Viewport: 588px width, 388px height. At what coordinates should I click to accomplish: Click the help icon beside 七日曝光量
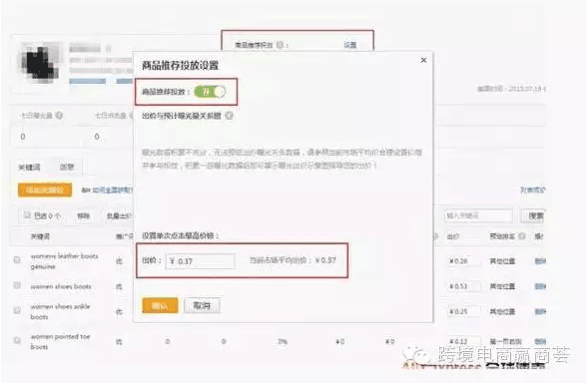click(x=59, y=116)
